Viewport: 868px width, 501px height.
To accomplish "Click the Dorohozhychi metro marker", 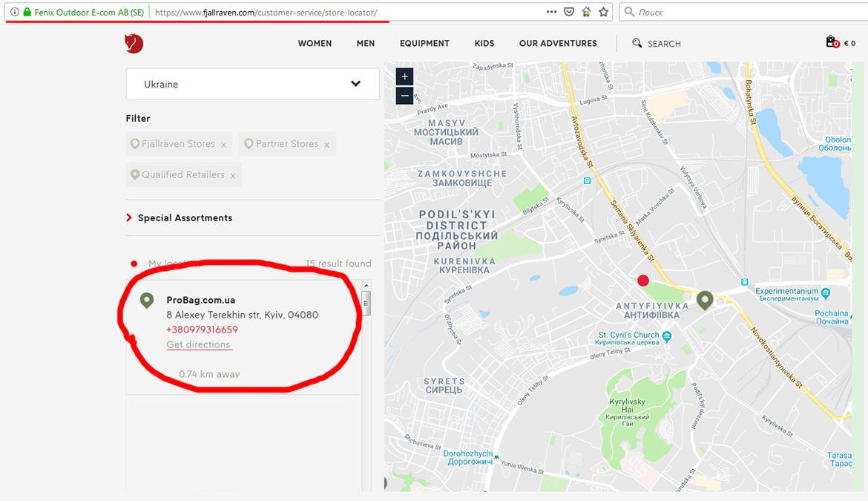I will [496, 457].
